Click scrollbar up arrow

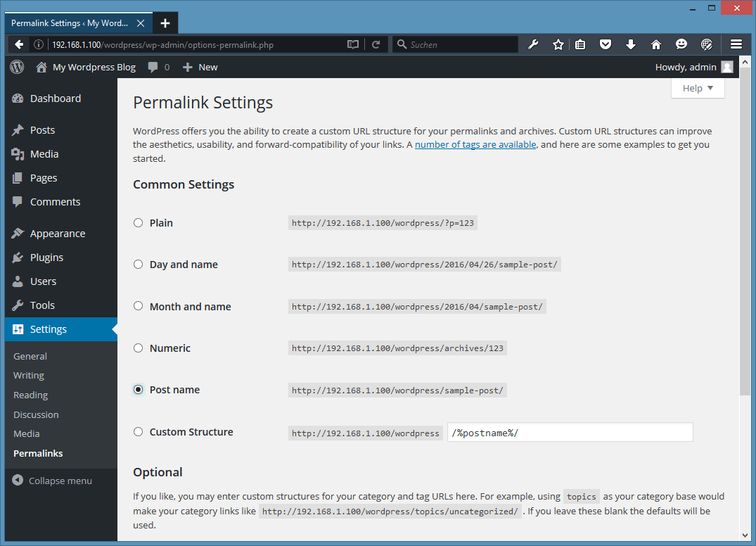coord(745,62)
